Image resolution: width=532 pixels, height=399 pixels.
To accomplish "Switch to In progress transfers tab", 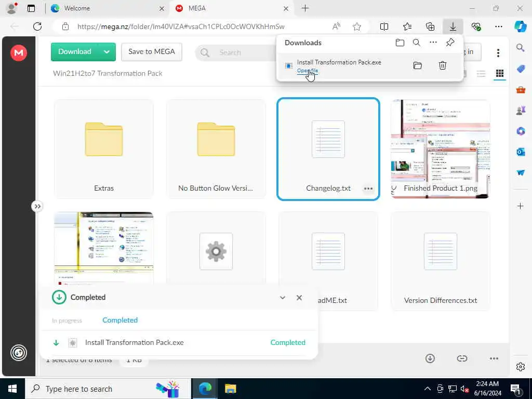I will coord(67,320).
